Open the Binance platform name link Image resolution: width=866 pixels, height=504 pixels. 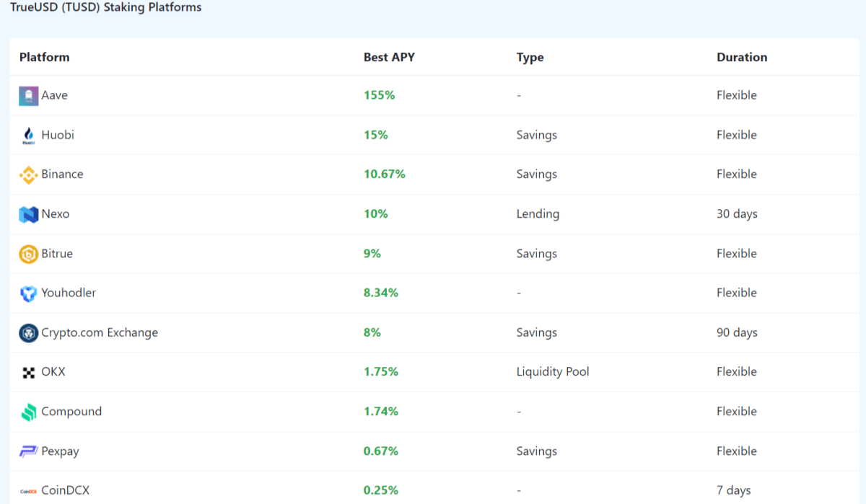tap(62, 174)
